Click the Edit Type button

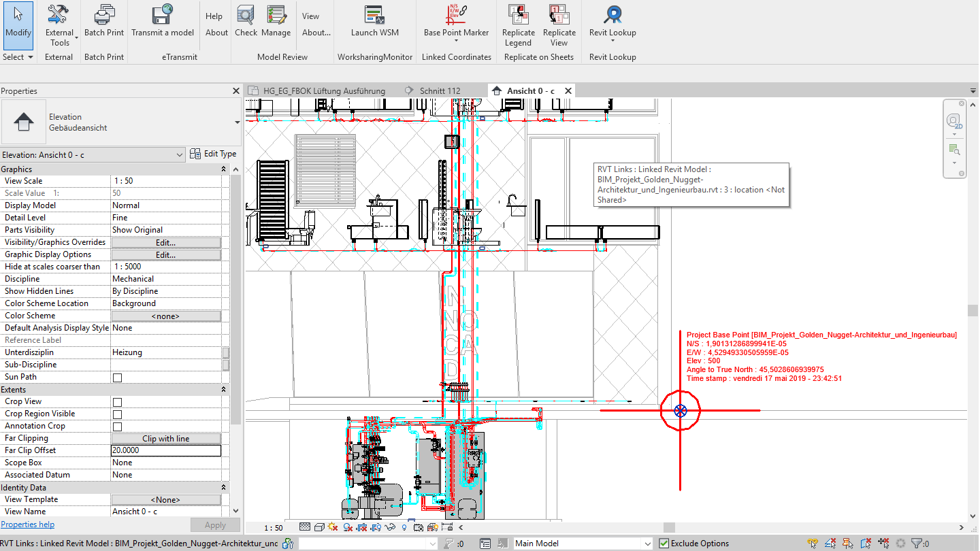tap(214, 154)
